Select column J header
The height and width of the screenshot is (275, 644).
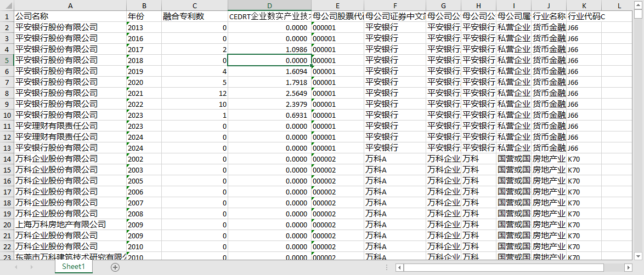click(x=549, y=5)
